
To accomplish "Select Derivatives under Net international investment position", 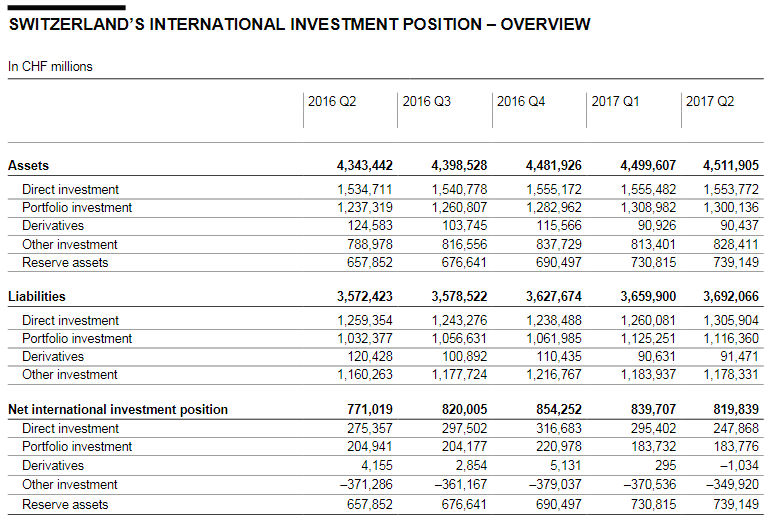I will (53, 466).
